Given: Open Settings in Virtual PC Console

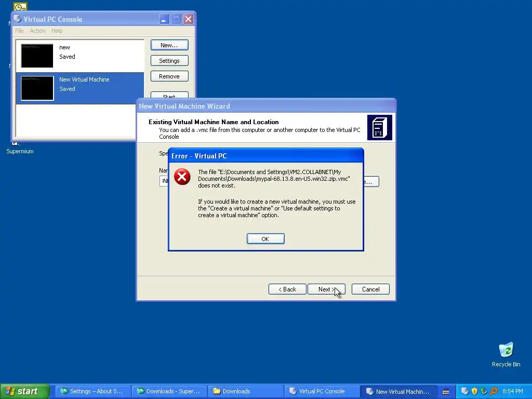Looking at the screenshot, I should click(169, 61).
